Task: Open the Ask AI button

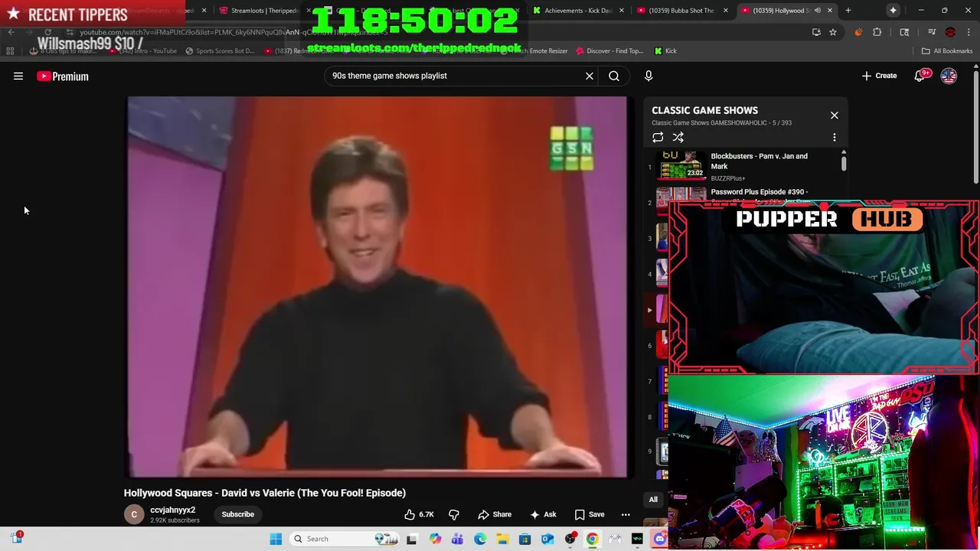Action: coord(543,514)
